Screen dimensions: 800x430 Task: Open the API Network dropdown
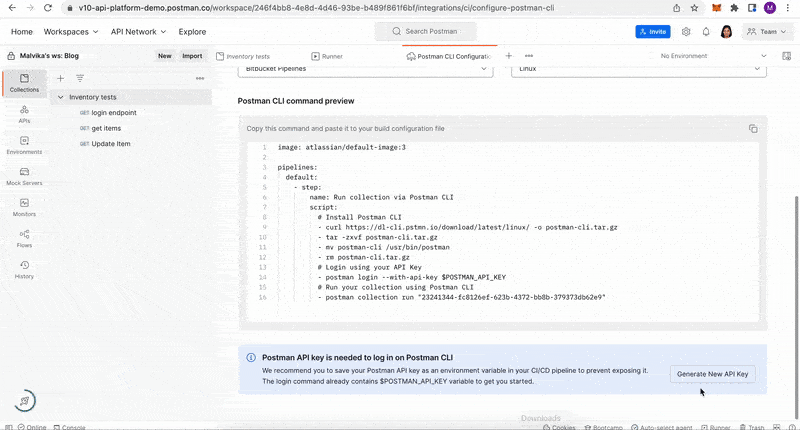[139, 32]
